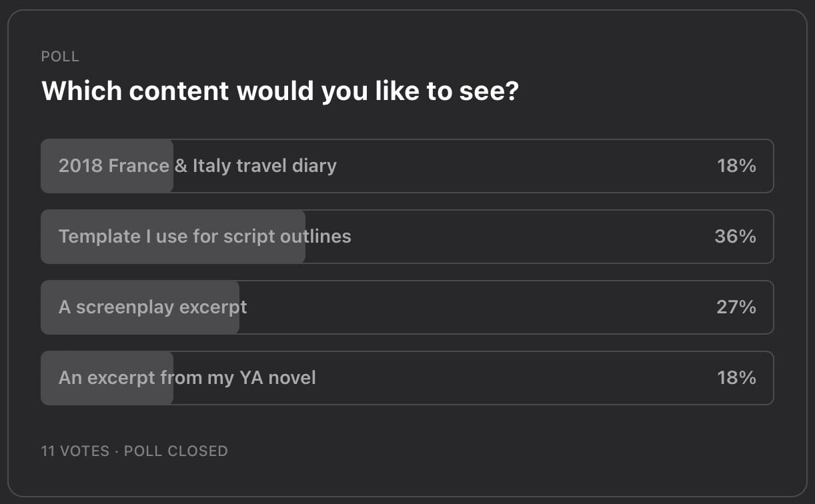Click the 36% result for script outlines
Screen dimensions: 815x504
[x=735, y=237]
